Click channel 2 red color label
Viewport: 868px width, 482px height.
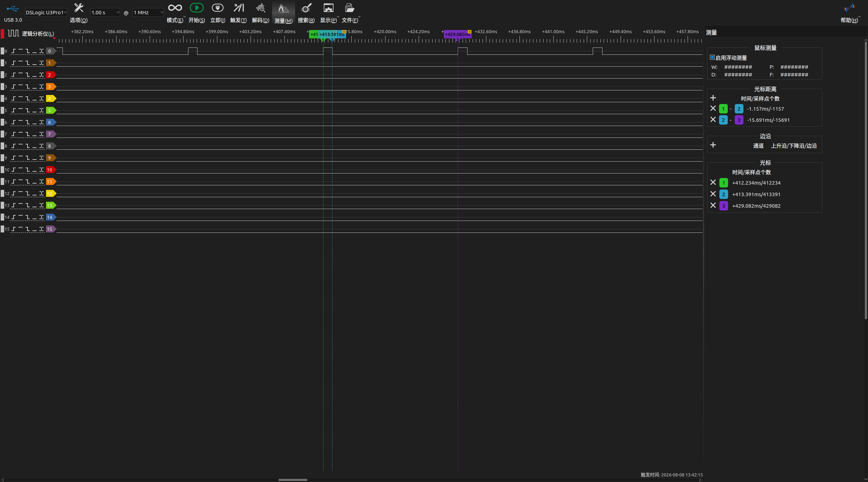51,75
